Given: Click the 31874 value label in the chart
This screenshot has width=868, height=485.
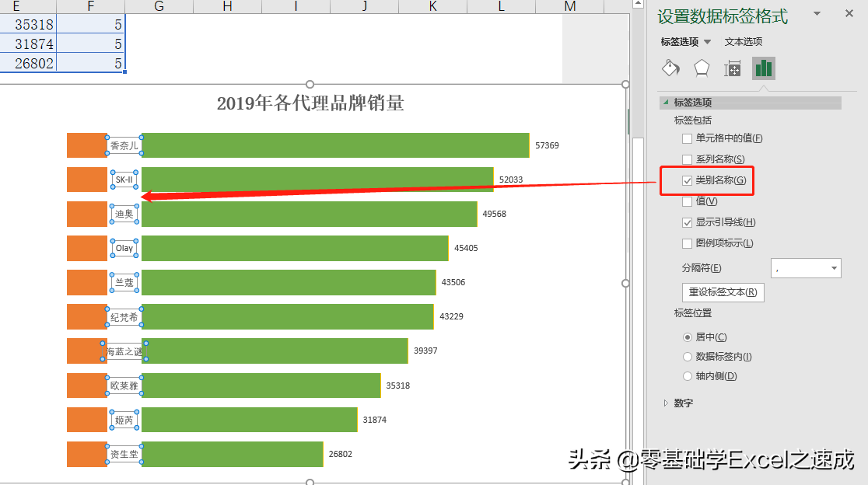Looking at the screenshot, I should 375,420.
